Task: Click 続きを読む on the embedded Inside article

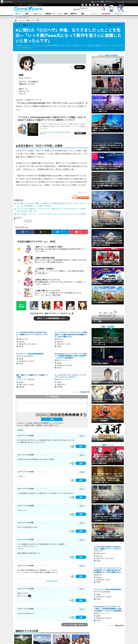Action: (x=80, y=133)
